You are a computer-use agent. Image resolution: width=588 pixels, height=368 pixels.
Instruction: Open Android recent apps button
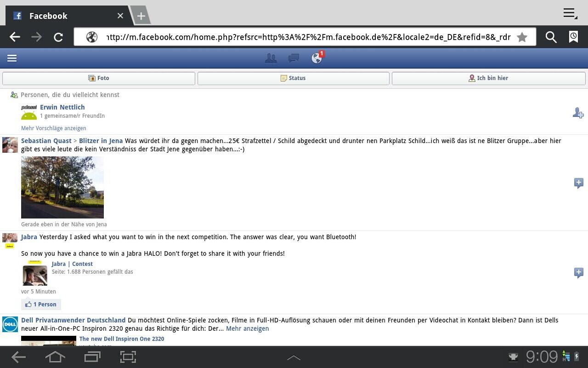click(x=92, y=357)
